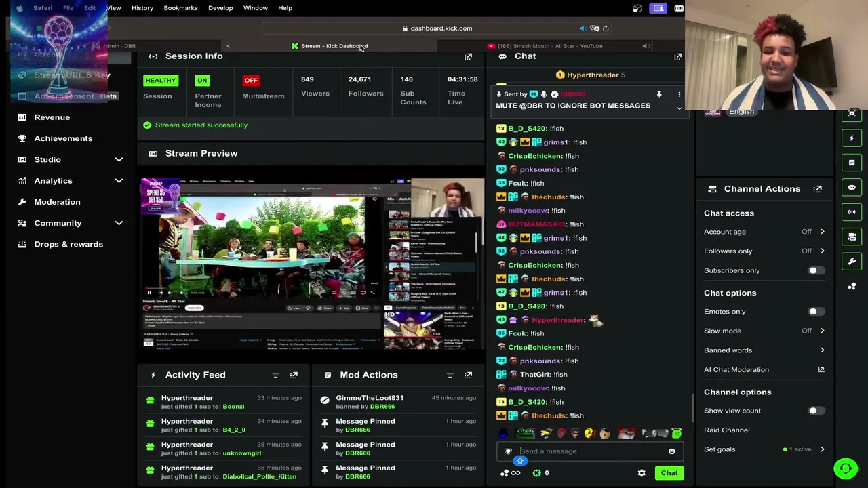Click the chat bubble sidebar icon

pos(852,187)
